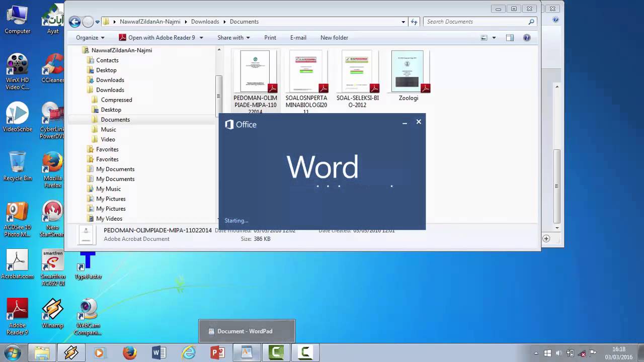This screenshot has width=644, height=362.
Task: Open recent pages dropdown beside forward arrow
Action: pyautogui.click(x=97, y=22)
